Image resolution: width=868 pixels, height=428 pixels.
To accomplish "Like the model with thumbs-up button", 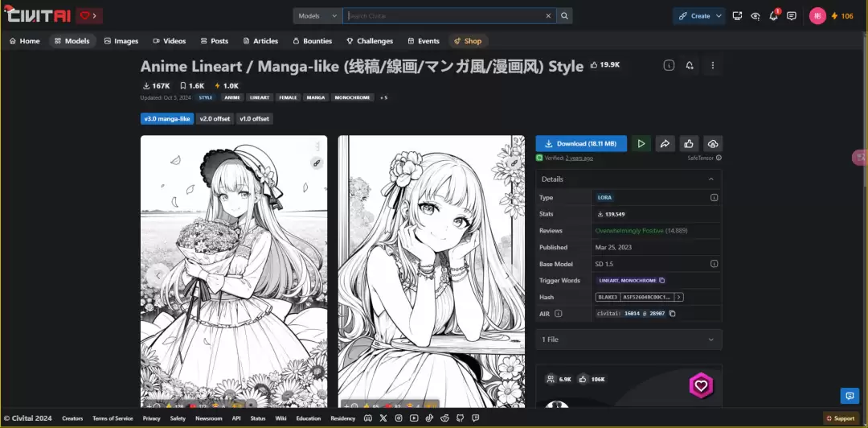I will pos(689,144).
